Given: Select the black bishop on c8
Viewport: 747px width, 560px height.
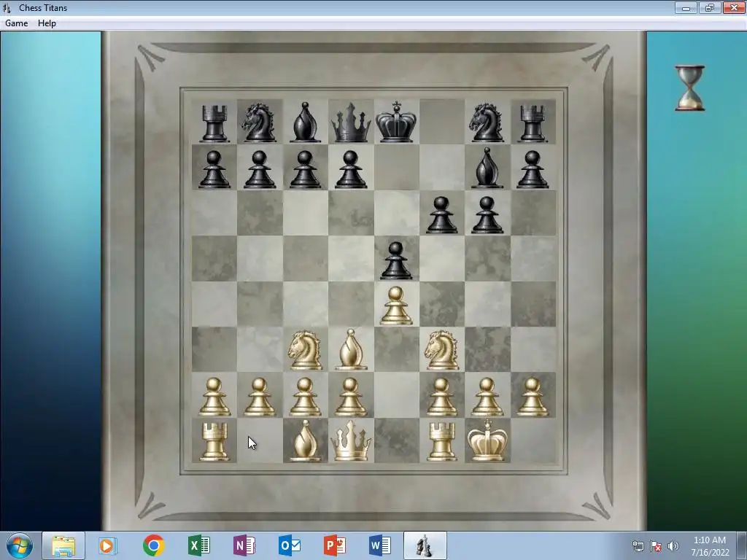Looking at the screenshot, I should 305,122.
